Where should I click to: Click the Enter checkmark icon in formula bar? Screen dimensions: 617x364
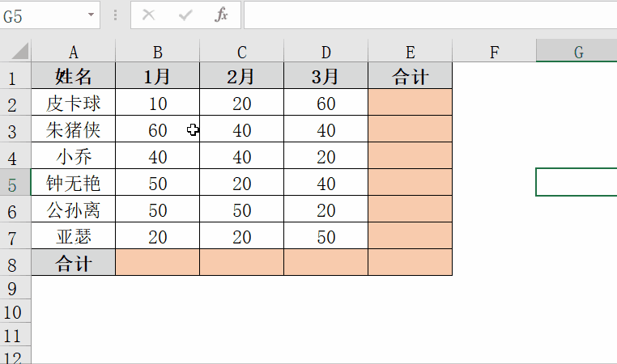click(x=185, y=15)
